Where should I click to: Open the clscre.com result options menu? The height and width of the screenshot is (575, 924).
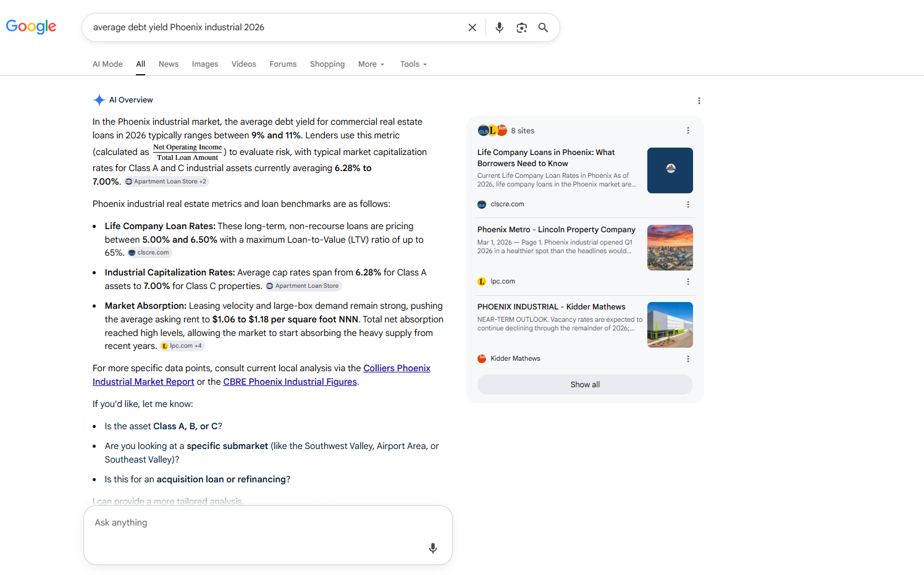(688, 204)
